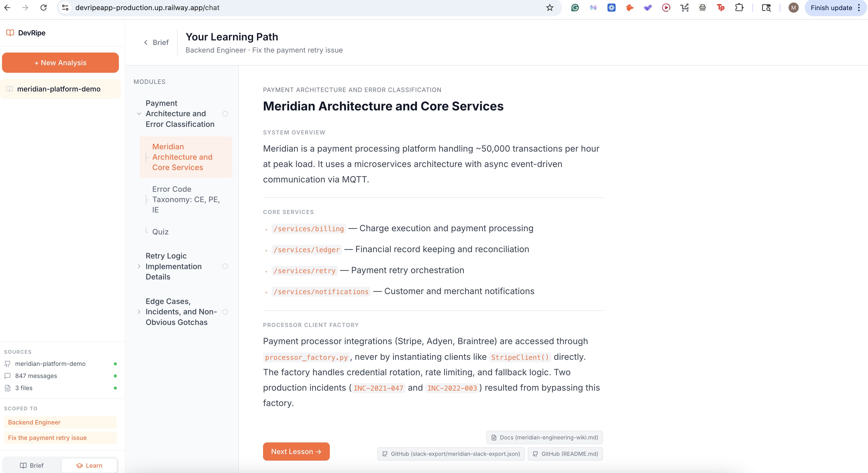Click the bookmark star icon in address bar
This screenshot has width=868, height=473.
pyautogui.click(x=550, y=8)
